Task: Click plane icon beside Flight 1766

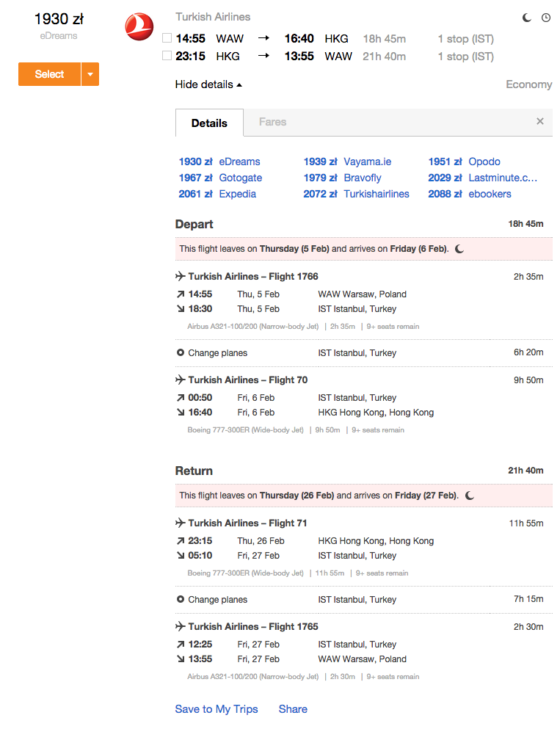Action: pyautogui.click(x=181, y=276)
